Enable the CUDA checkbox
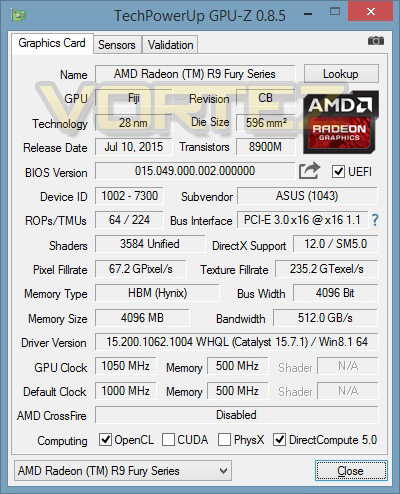This screenshot has width=400, height=494. point(168,440)
